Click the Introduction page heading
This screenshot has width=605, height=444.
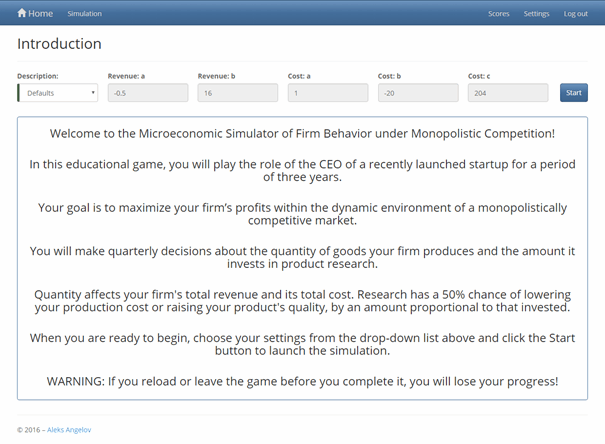coord(59,45)
